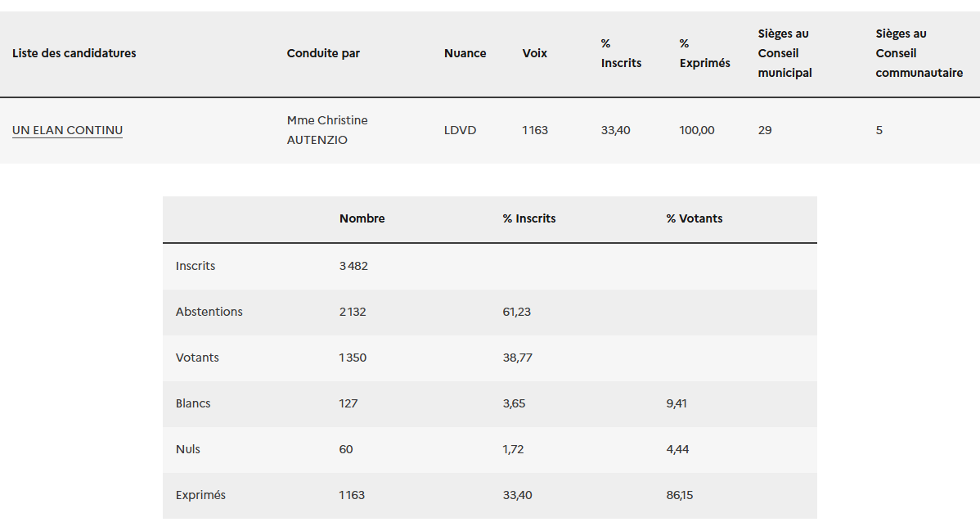Click the '% Votants' column header
This screenshot has height=522, width=980.
pos(695,218)
